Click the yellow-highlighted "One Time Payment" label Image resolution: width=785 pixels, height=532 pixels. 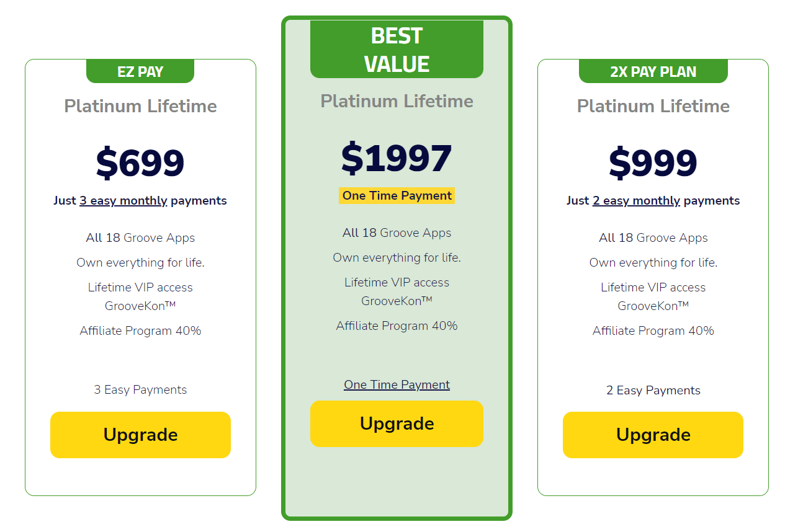click(x=397, y=196)
